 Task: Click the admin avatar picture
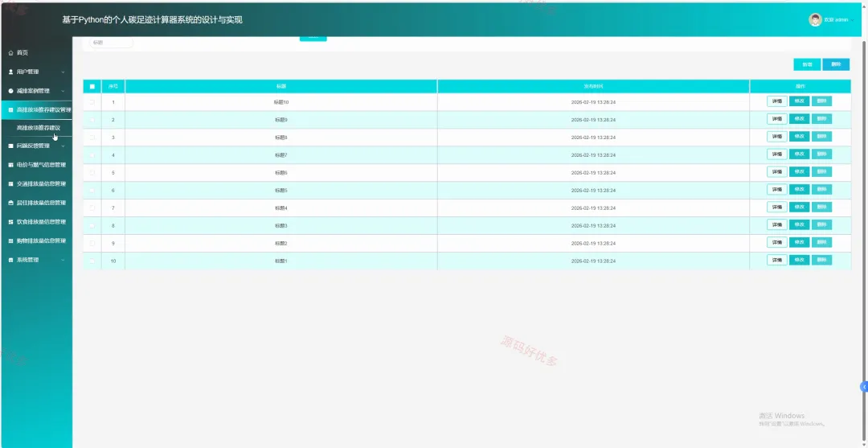[x=815, y=20]
